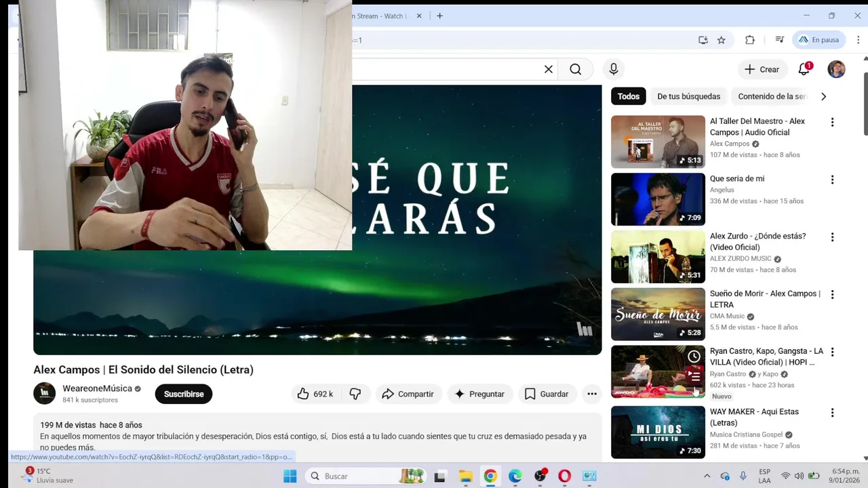Open the YouTube account avatar menu
Image resolution: width=868 pixels, height=488 pixels.
tap(836, 69)
